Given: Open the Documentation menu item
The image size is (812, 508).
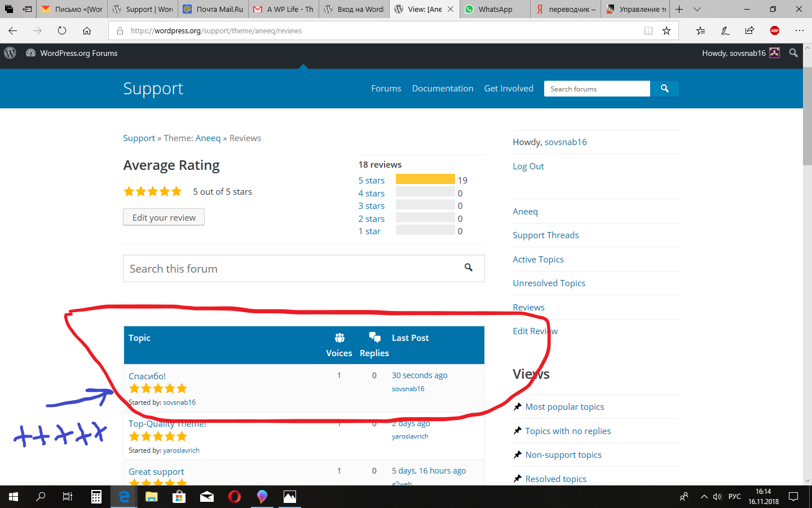Looking at the screenshot, I should 443,89.
